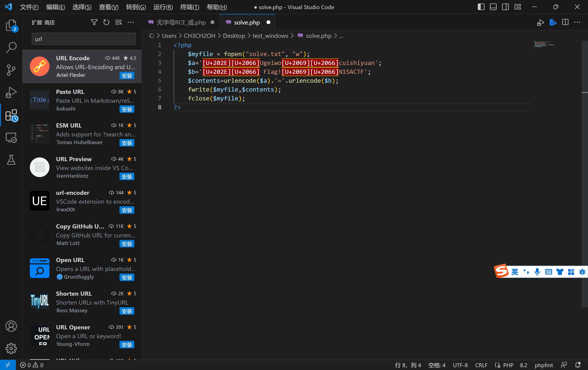
Task: Customize layout from title bar
Action: [x=518, y=7]
